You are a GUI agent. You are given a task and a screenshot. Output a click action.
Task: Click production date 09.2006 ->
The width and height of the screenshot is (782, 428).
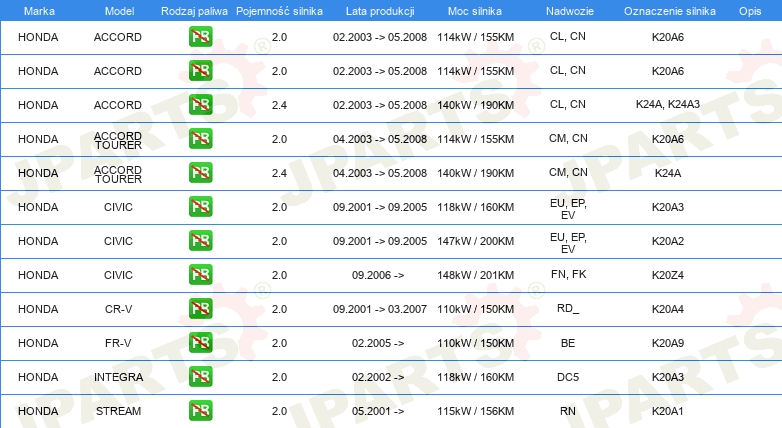[378, 275]
